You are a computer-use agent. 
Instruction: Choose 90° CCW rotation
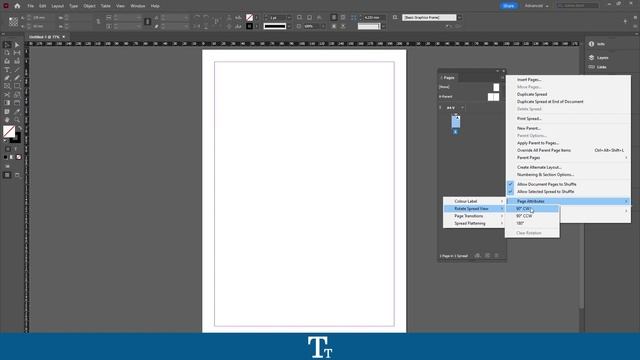pyautogui.click(x=532, y=216)
